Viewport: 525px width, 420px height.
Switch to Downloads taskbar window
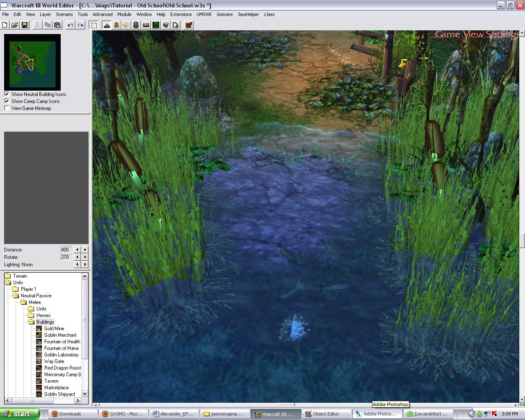73,414
